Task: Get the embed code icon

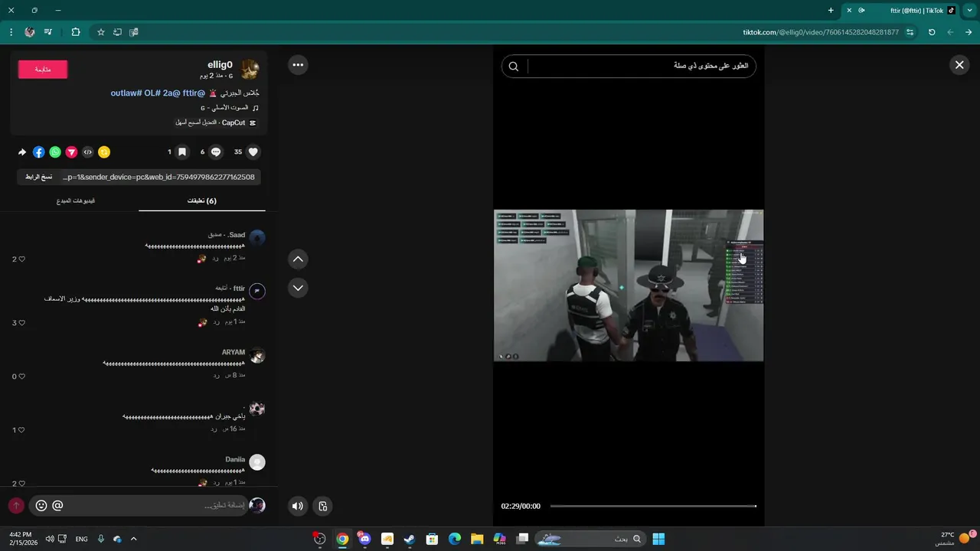Action: 88,152
